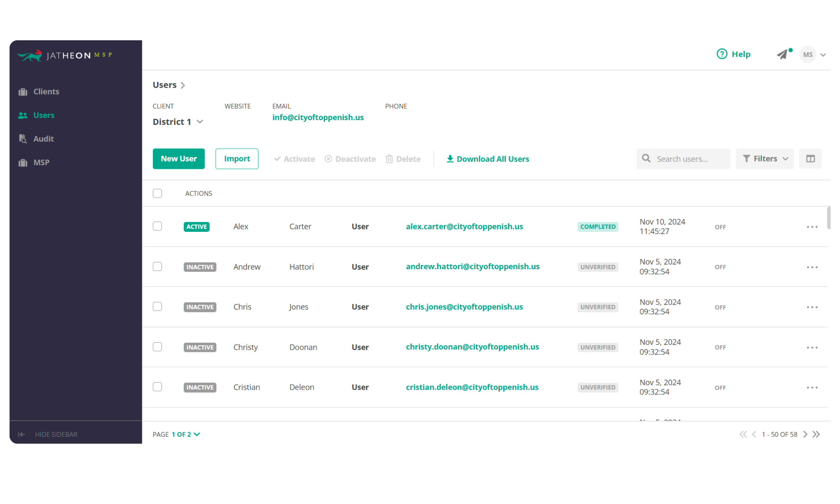Select the Audit section in the sidebar

tap(44, 139)
